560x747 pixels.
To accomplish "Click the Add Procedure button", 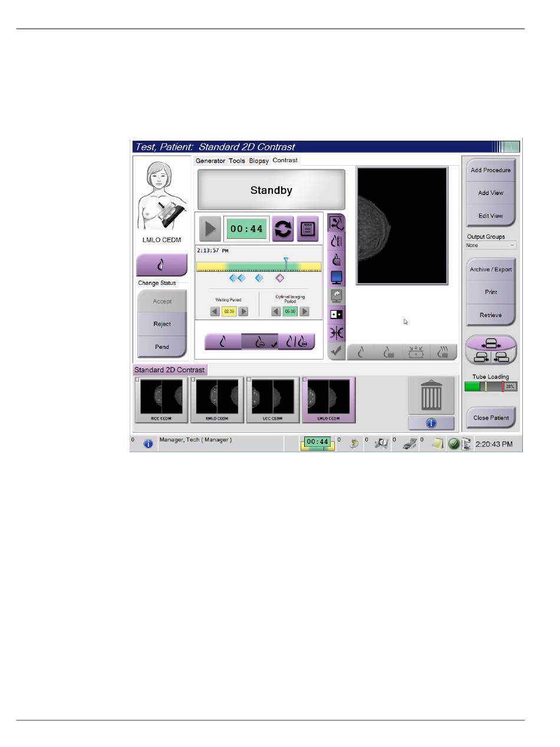I will coord(491,170).
